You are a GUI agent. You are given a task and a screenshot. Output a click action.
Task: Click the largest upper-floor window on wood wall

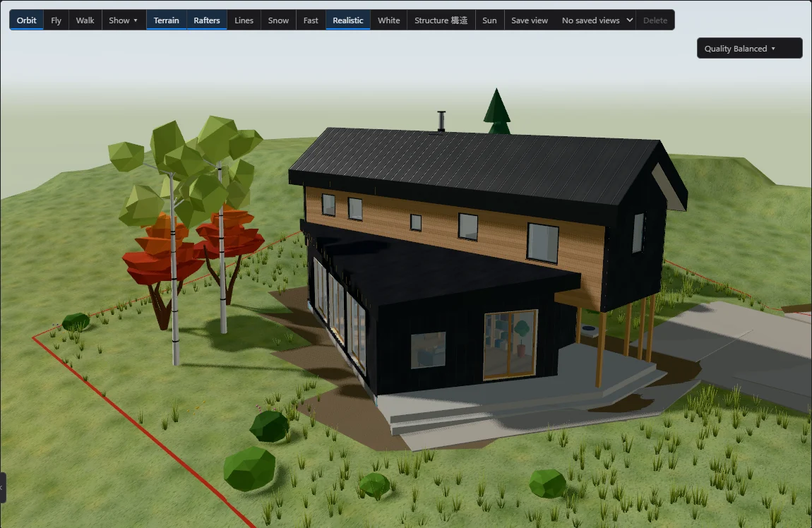point(543,244)
